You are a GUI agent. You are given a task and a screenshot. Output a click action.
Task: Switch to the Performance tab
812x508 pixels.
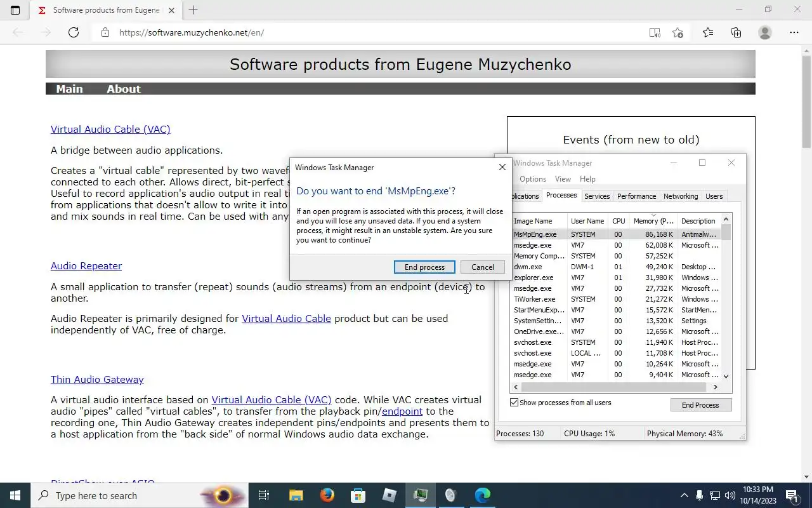tap(636, 196)
